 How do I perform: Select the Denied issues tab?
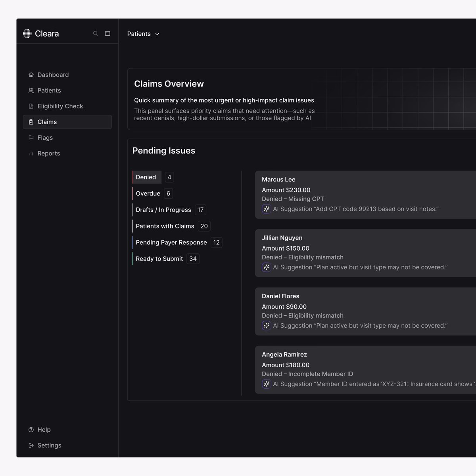pos(147,177)
